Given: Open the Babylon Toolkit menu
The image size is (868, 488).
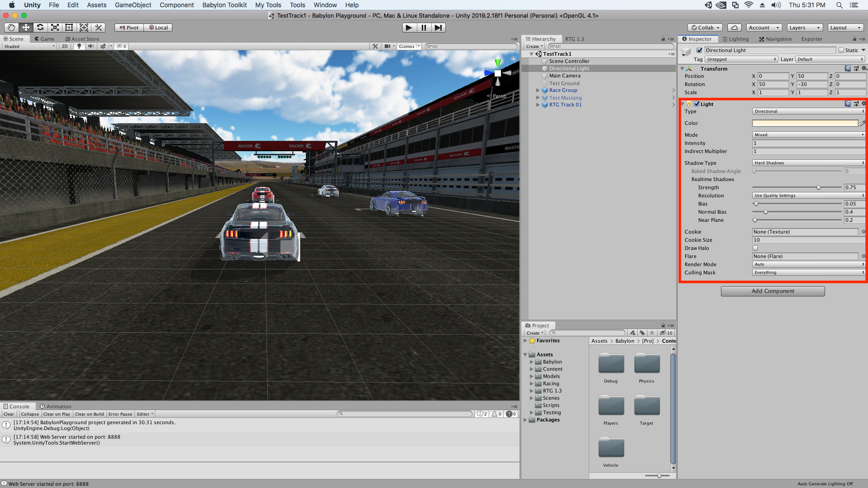Looking at the screenshot, I should coord(224,5).
